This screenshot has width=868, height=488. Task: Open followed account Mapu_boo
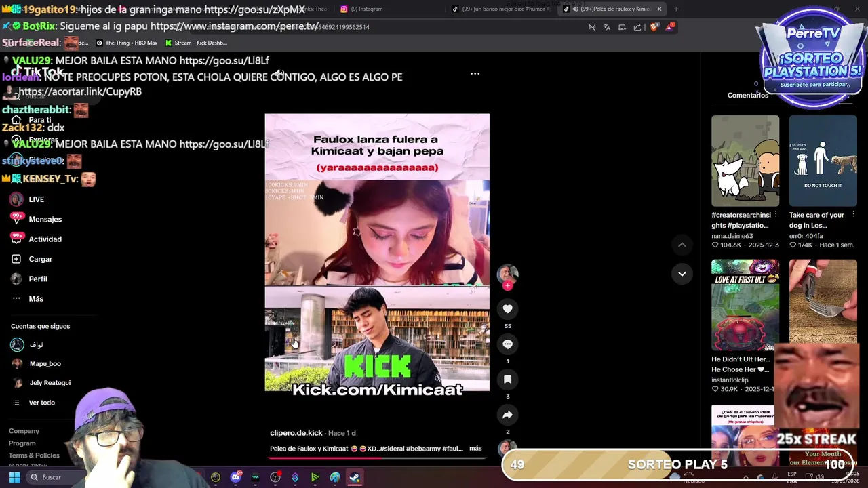tap(45, 364)
